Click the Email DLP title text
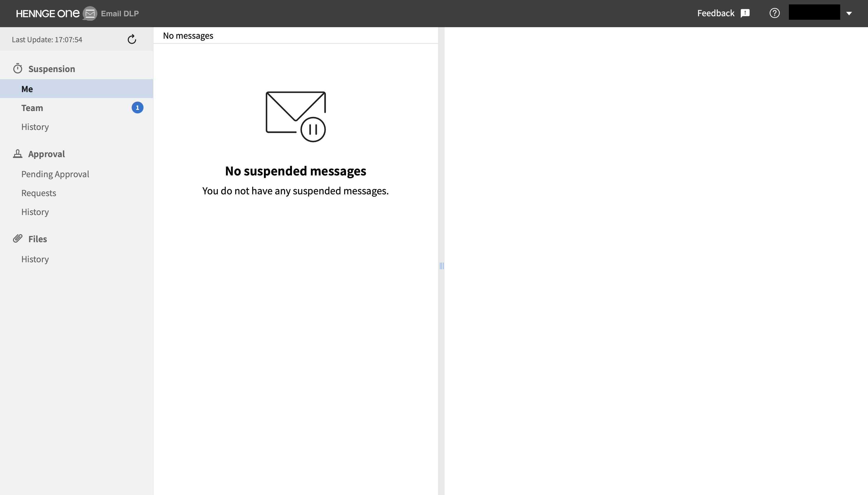868x495 pixels. [120, 14]
